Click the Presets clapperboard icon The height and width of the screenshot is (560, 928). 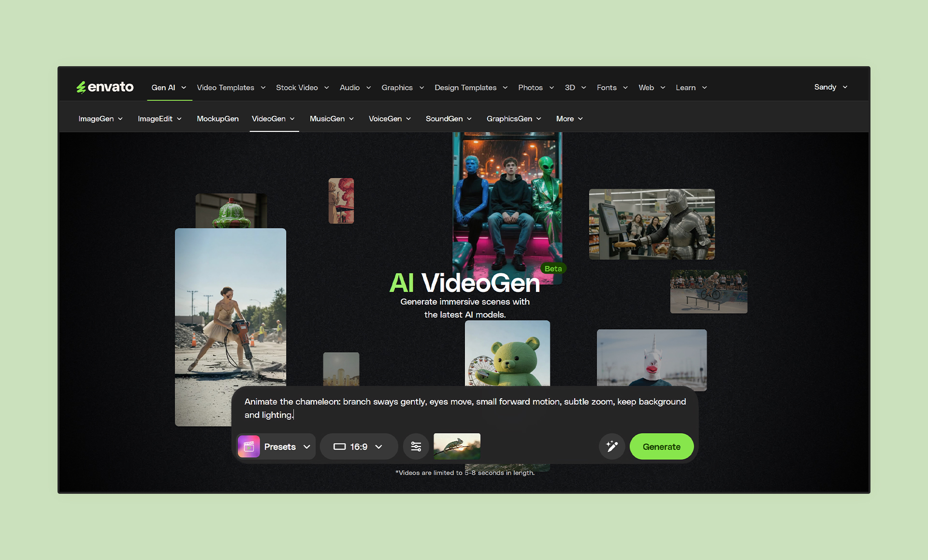click(249, 446)
